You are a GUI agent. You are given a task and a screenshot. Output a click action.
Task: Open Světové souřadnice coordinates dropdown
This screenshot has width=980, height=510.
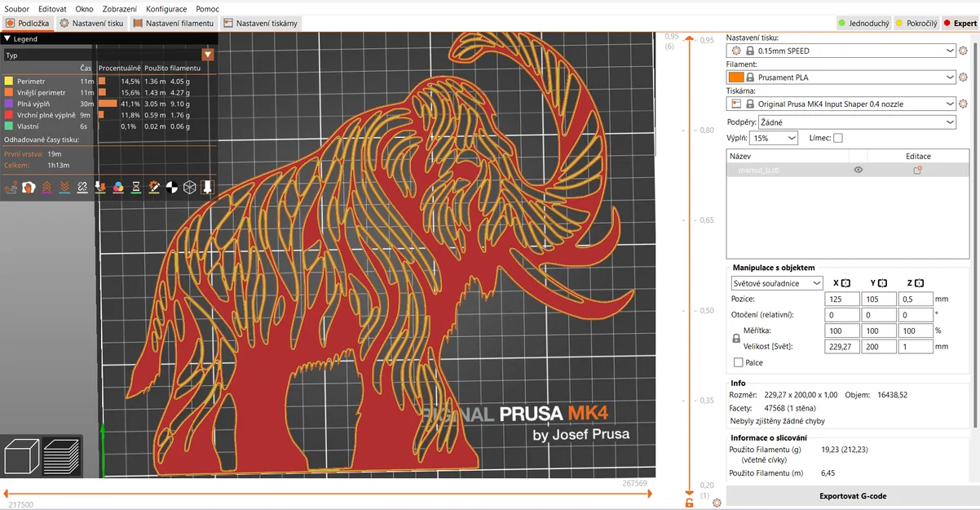coord(778,283)
